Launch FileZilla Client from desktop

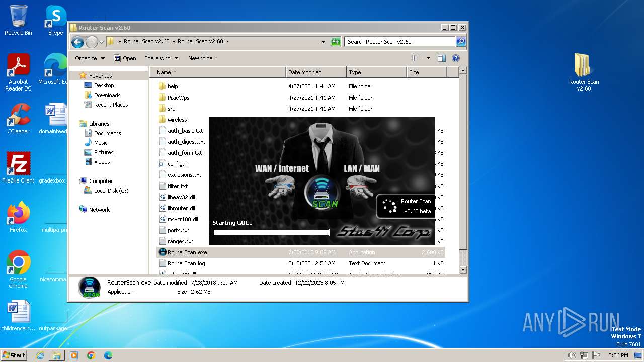[18, 168]
